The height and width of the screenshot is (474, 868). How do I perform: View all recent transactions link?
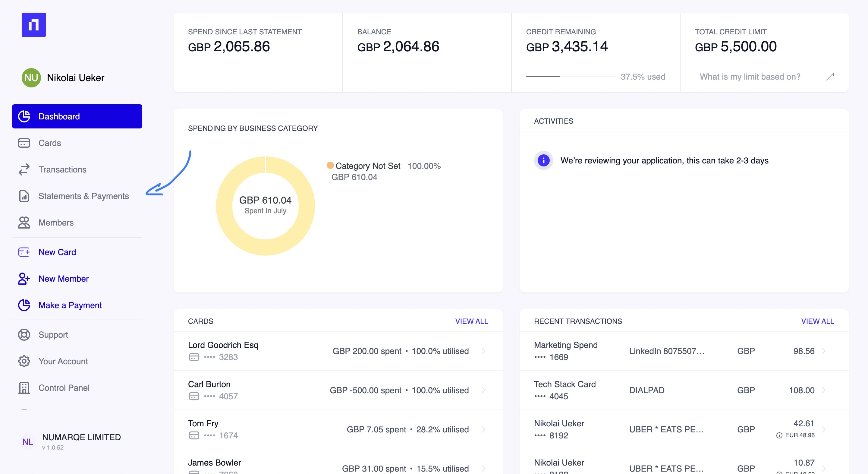click(817, 321)
